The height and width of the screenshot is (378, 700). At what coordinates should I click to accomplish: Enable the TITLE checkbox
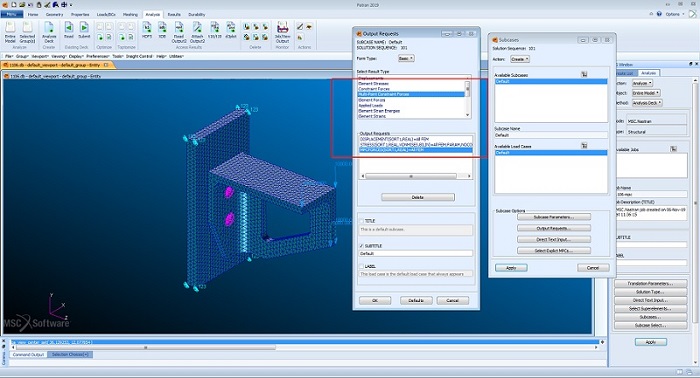(x=362, y=220)
